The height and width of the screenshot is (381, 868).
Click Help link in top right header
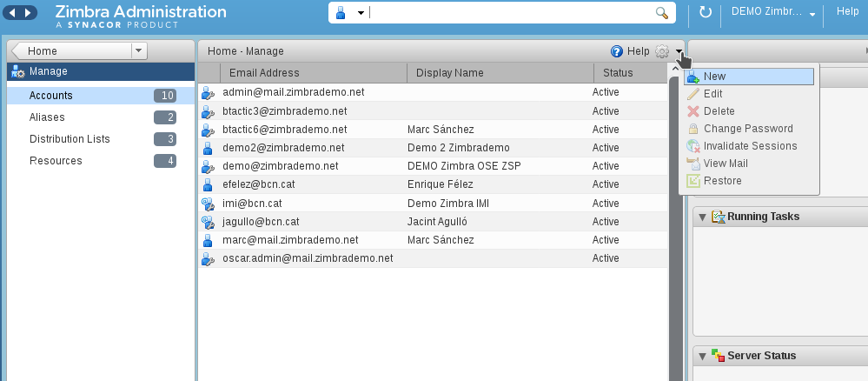coord(847,11)
